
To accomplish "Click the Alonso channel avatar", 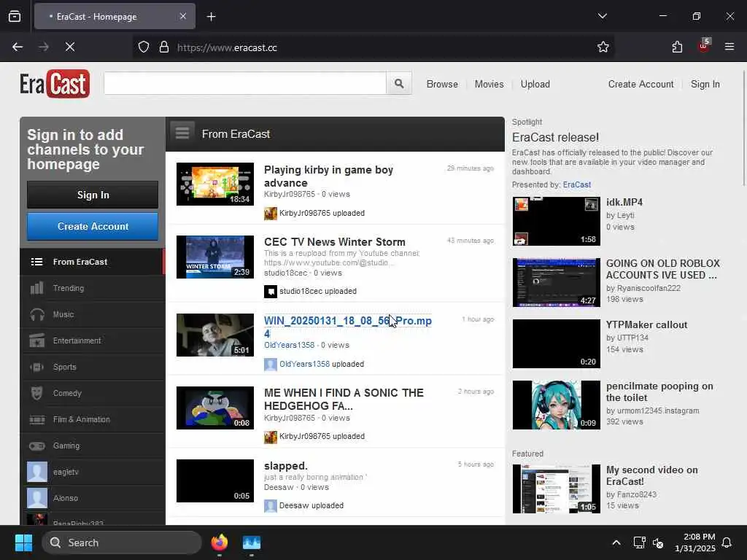I will coord(37,498).
